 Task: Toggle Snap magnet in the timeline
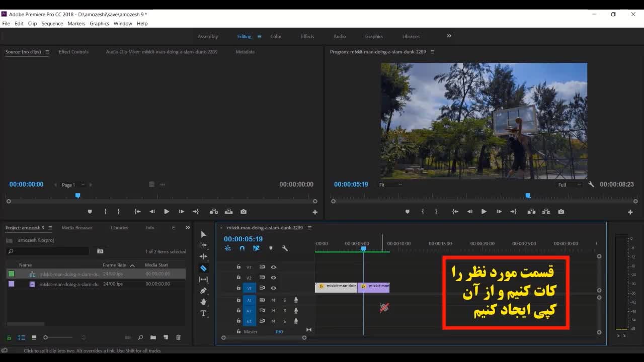[x=242, y=248]
